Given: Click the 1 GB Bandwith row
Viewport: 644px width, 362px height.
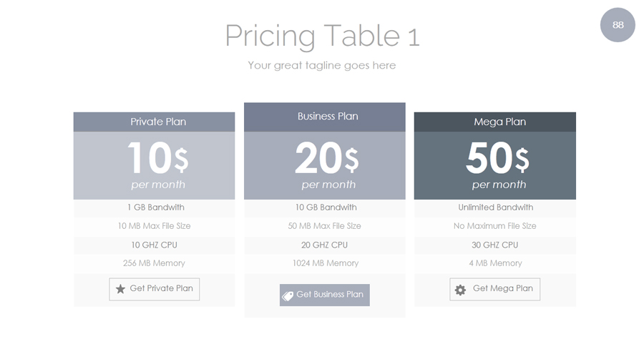Looking at the screenshot, I should (154, 207).
